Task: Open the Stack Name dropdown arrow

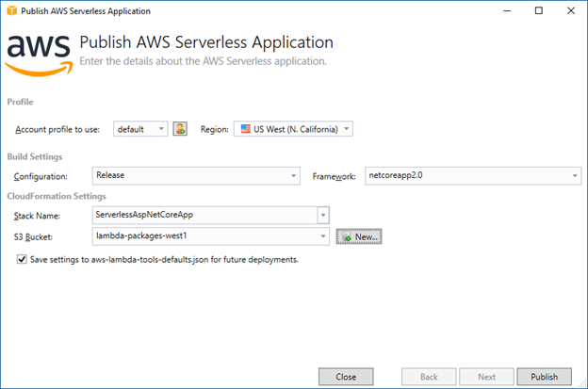Action: (323, 215)
